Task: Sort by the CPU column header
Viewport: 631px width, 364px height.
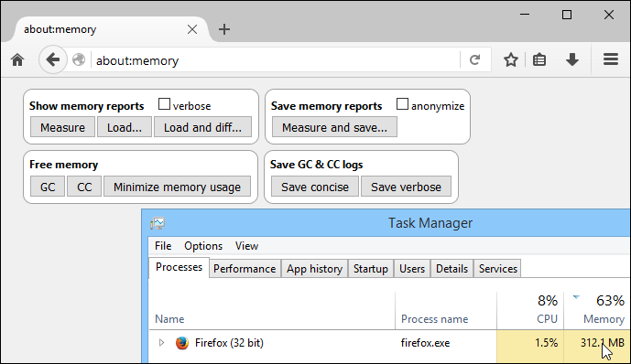Action: pyautogui.click(x=530, y=311)
